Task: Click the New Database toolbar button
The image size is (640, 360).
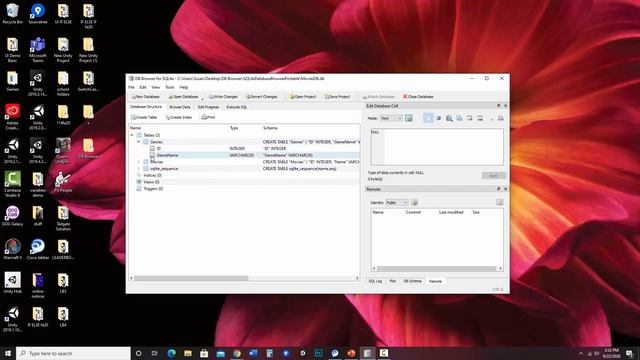Action: pyautogui.click(x=146, y=97)
